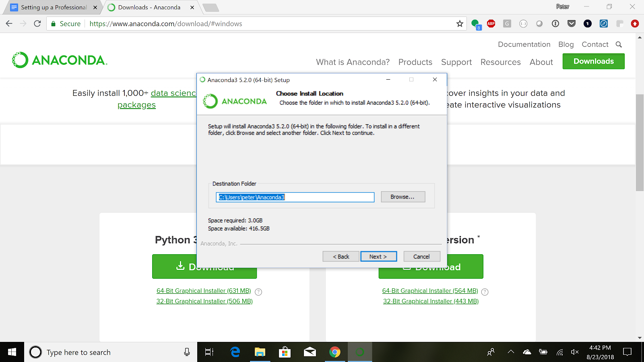
Task: Click the Next button in setup
Action: 378,257
